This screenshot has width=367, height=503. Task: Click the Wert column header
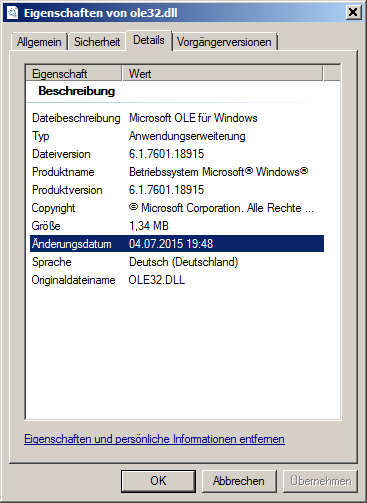pos(222,73)
